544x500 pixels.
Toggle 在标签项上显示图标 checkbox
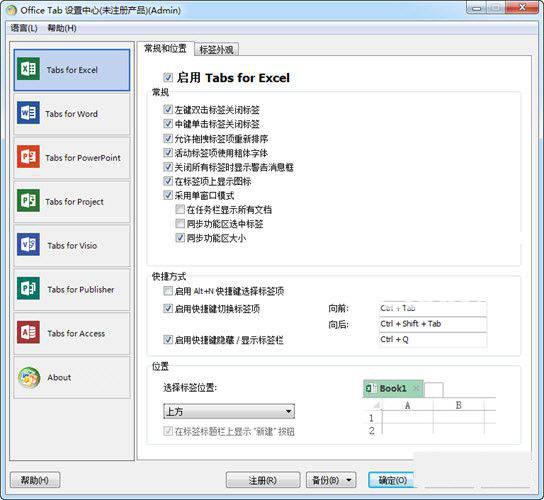168,181
